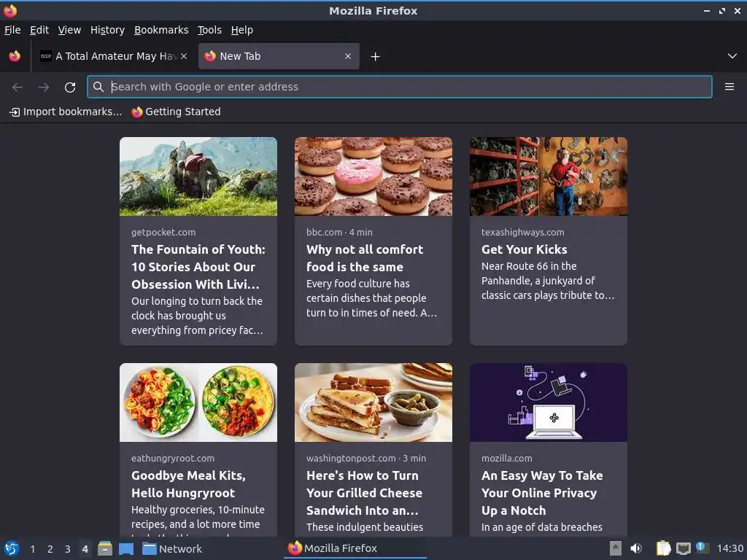
Task: Open Fountain of Youth story thumbnail
Action: pyautogui.click(x=198, y=176)
